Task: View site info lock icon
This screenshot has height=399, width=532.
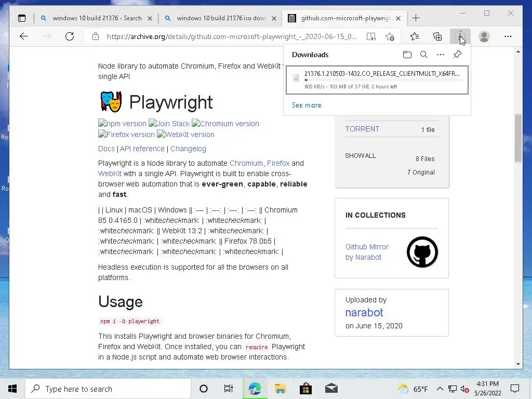Action: (96, 36)
